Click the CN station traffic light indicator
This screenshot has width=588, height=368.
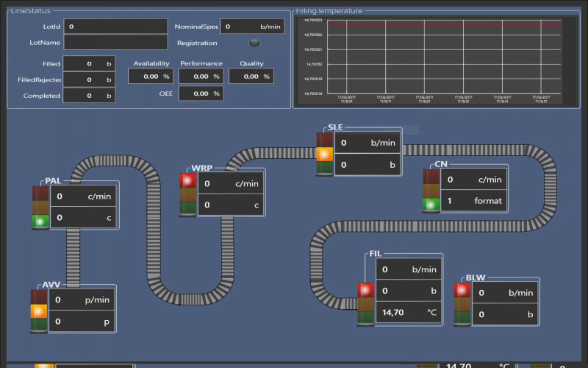point(431,190)
